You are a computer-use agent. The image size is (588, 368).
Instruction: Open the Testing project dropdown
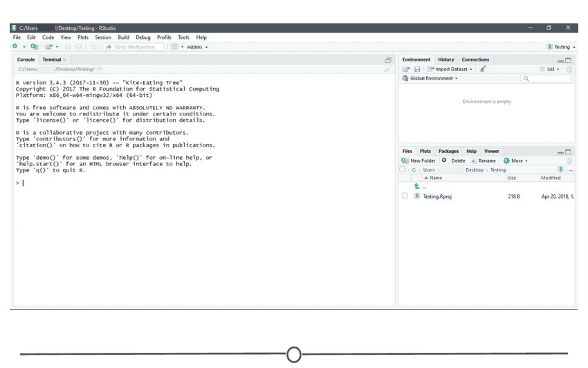pos(561,47)
